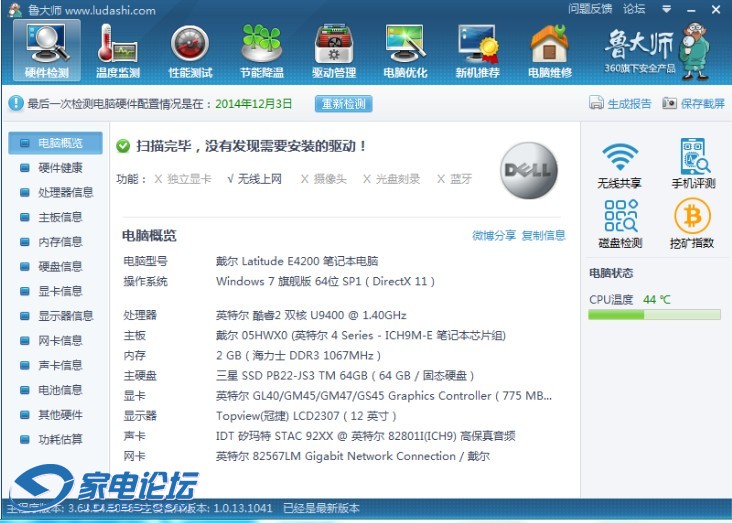Click the 重新检测 re-detect button
Screen dimensions: 732x523
coord(344,104)
